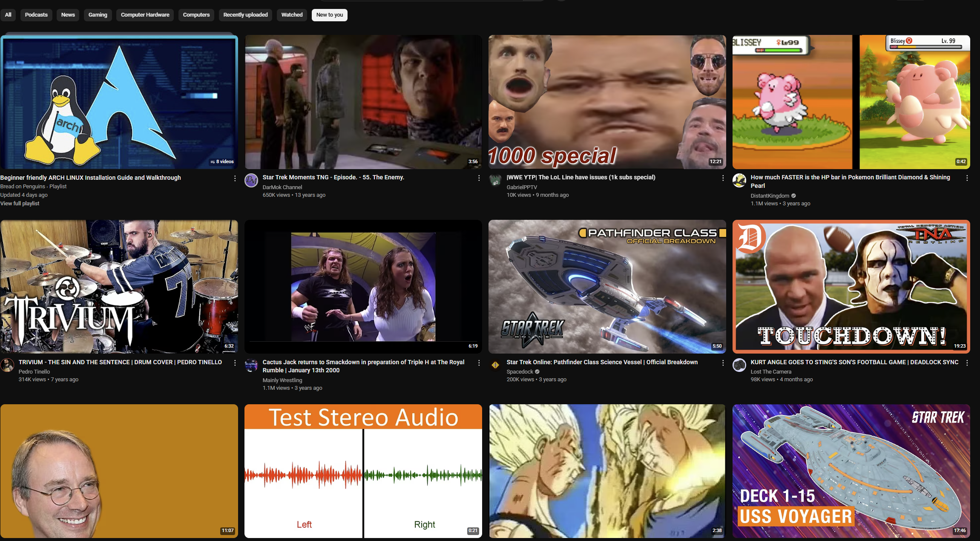Open Star Trek Moments TNG title
The image size is (980, 541).
click(x=333, y=177)
